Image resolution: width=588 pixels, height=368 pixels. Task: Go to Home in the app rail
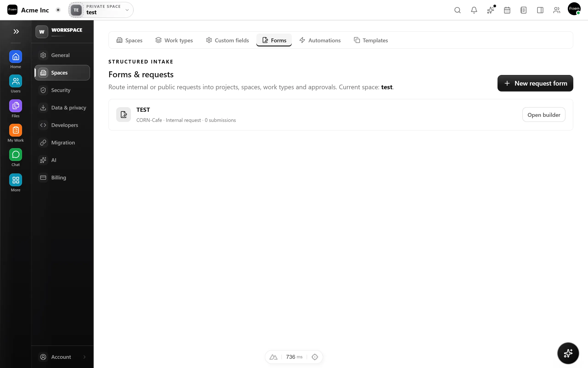pos(16,59)
